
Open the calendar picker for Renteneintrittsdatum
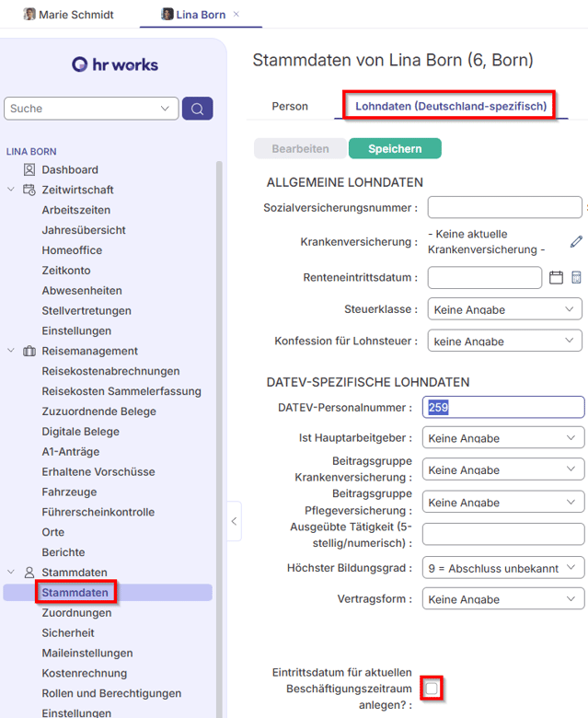pos(556,277)
